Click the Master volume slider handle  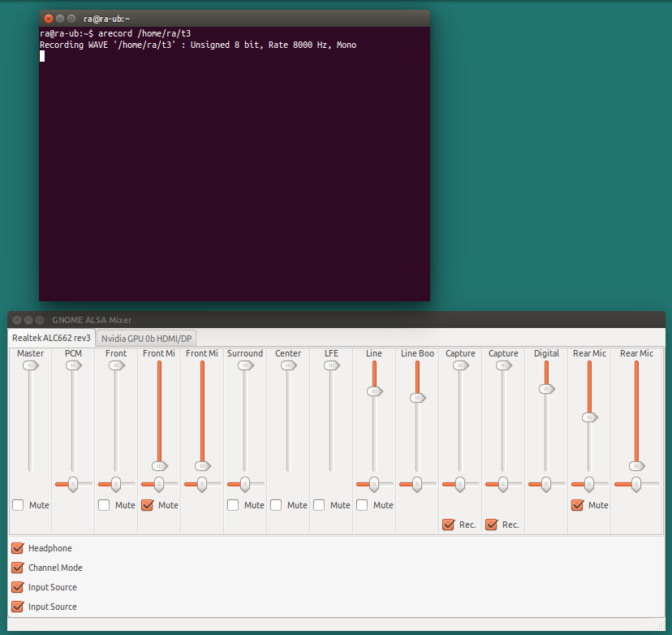click(30, 365)
